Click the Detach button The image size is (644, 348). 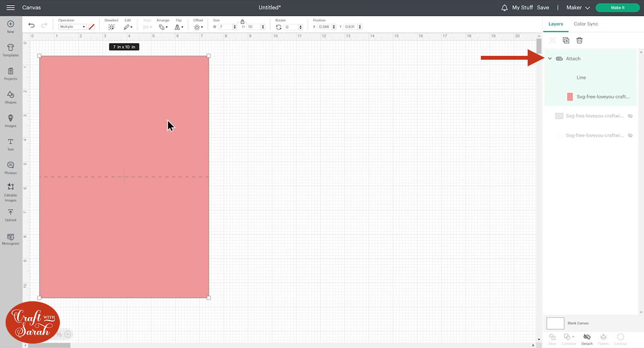(587, 339)
